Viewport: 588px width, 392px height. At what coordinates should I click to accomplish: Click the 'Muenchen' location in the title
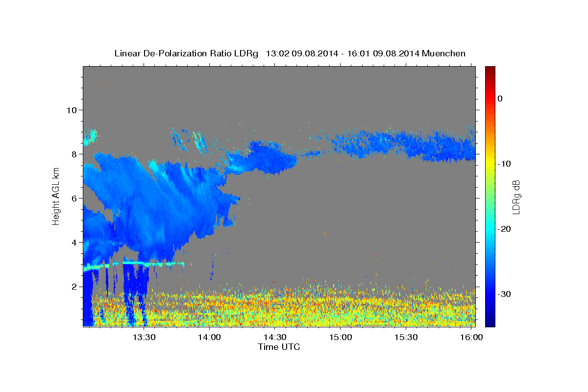pyautogui.click(x=444, y=53)
